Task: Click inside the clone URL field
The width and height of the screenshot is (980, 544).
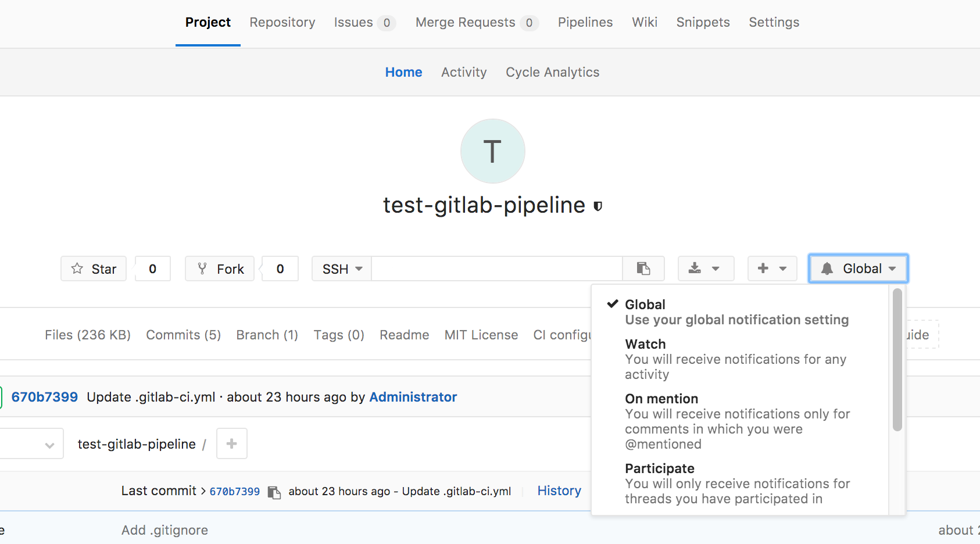Action: click(x=497, y=269)
